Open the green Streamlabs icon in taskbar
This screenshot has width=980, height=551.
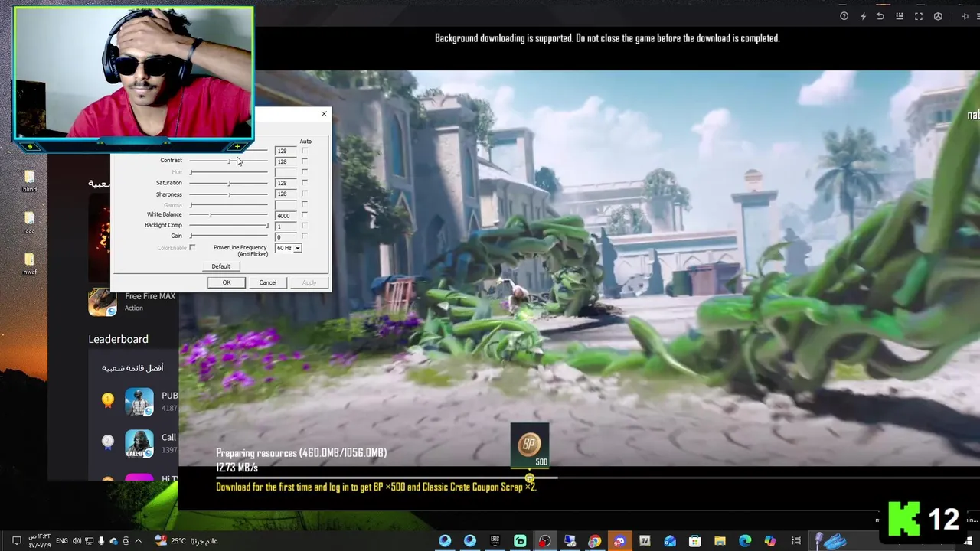click(x=520, y=541)
